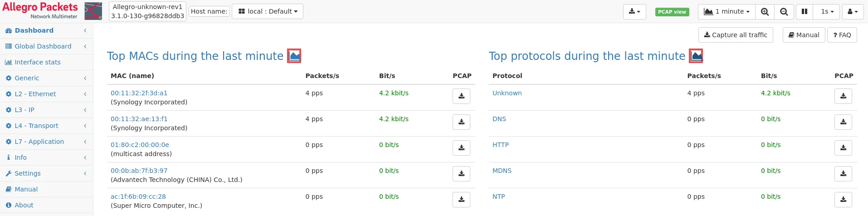
Task: Download PCAP for the NTP protocol
Action: 843,200
